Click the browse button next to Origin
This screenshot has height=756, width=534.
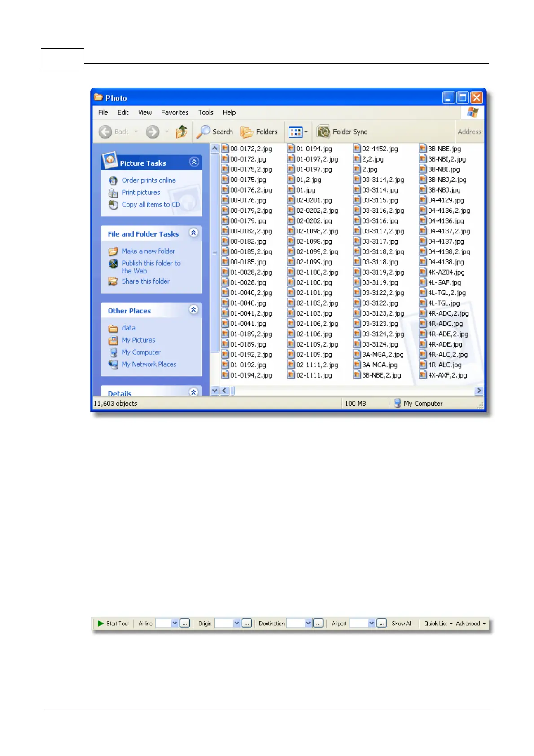[x=247, y=623]
